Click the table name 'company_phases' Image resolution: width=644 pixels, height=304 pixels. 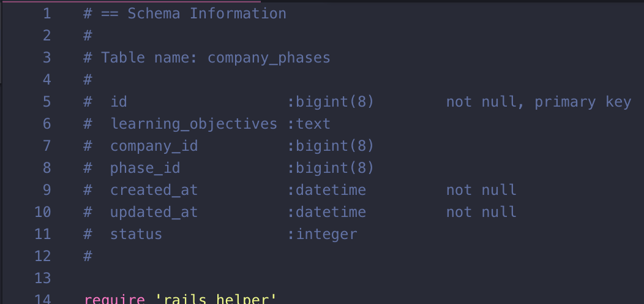point(269,58)
